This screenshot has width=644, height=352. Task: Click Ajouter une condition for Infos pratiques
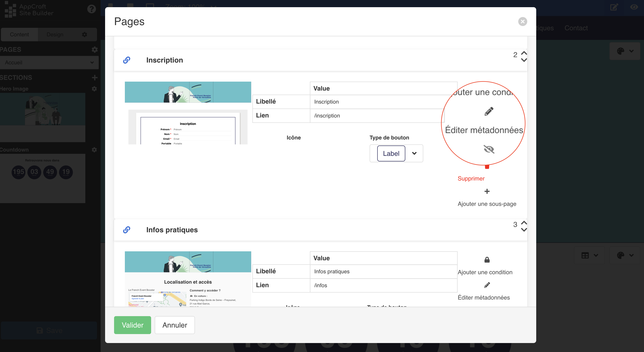(485, 272)
